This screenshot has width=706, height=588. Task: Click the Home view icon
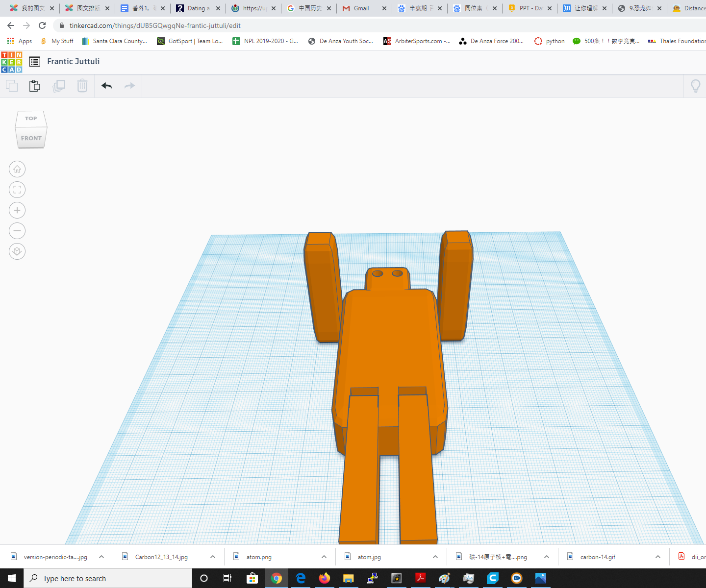17,169
